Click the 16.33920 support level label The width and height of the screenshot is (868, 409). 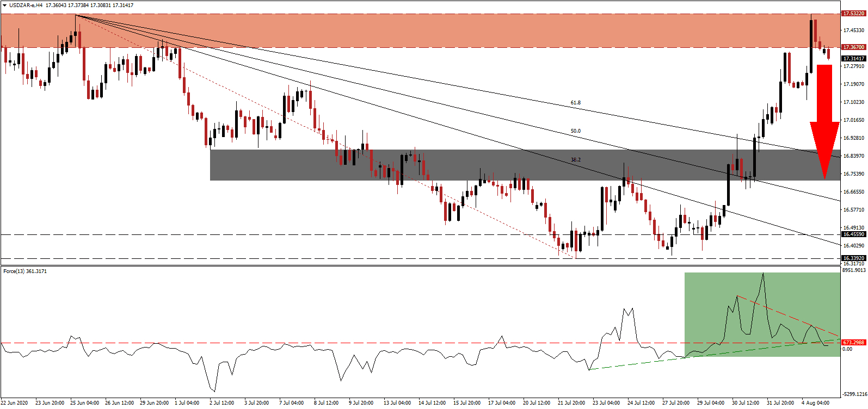coord(853,258)
